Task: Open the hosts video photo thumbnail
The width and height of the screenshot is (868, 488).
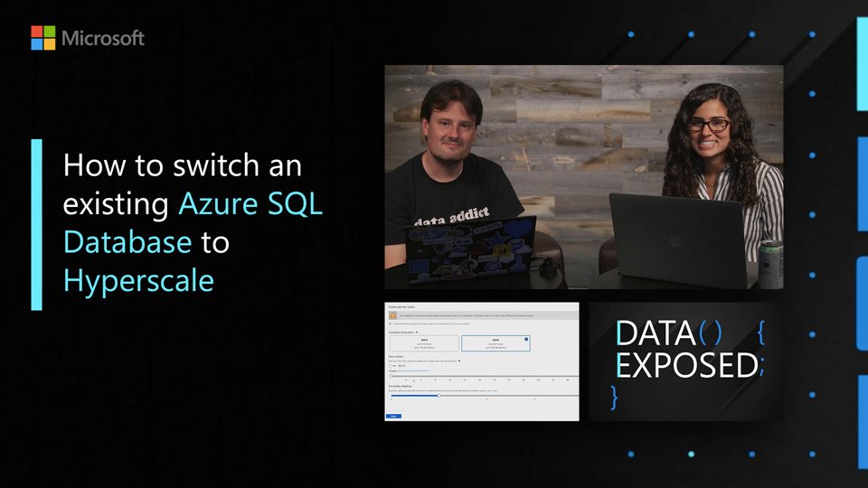Action: [584, 177]
